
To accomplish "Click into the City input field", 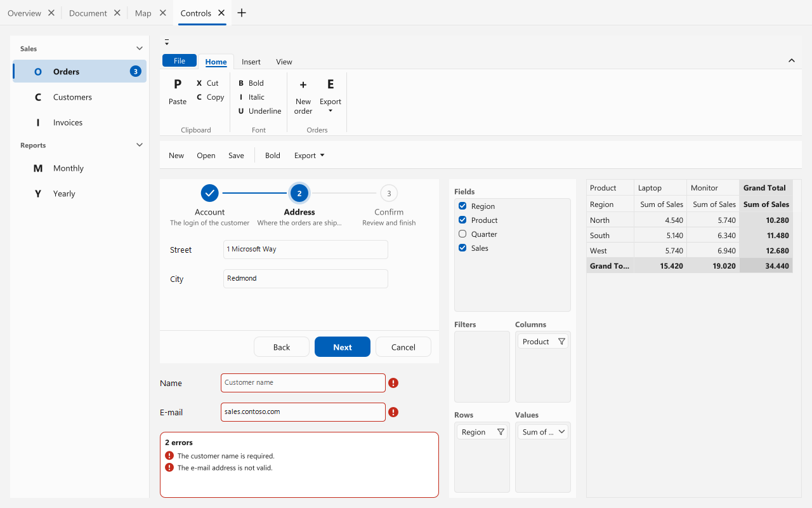I will click(306, 279).
